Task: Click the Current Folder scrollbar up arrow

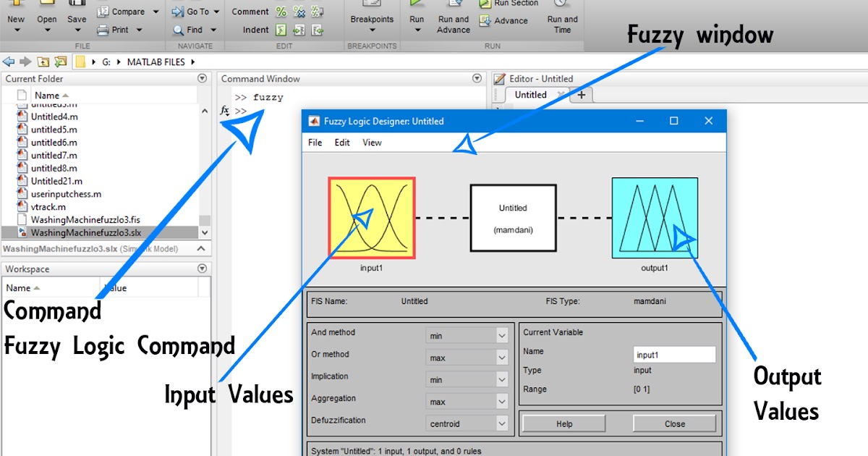Action: coord(205,110)
